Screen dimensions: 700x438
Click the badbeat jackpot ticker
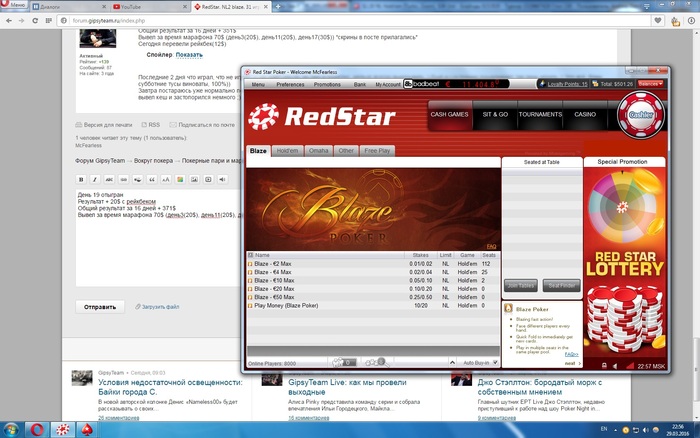pos(456,84)
